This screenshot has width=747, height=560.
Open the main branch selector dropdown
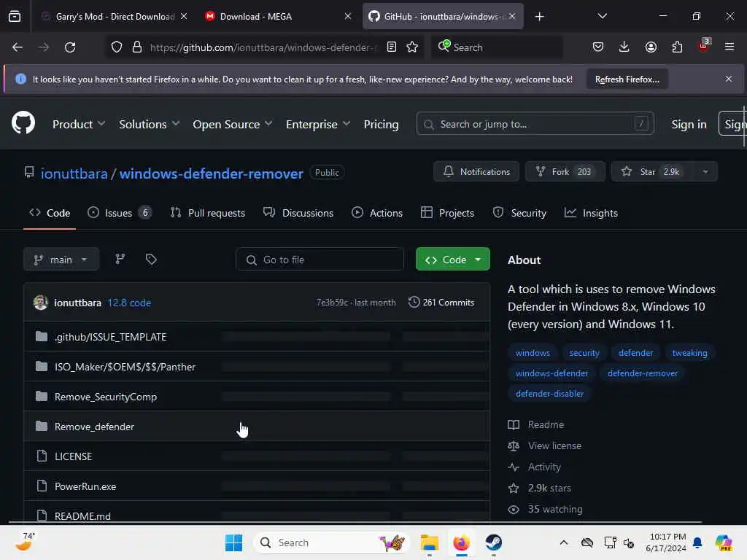pyautogui.click(x=61, y=259)
